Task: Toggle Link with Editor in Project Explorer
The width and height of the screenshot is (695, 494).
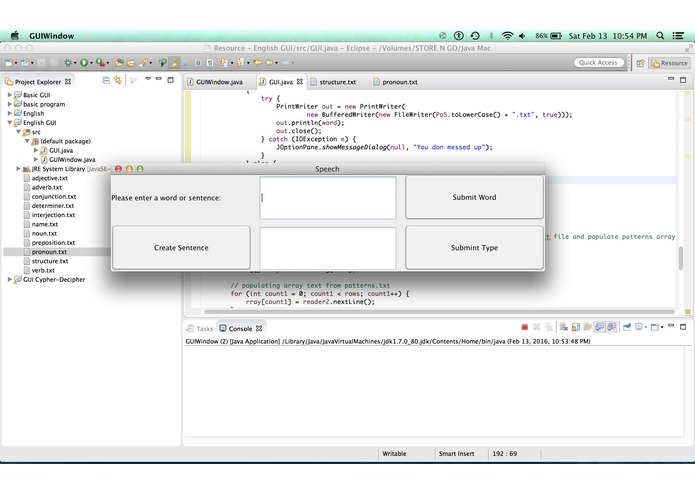Action: 118,80
